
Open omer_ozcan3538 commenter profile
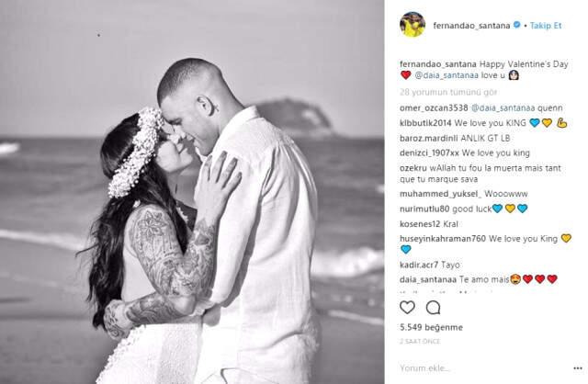tap(434, 108)
